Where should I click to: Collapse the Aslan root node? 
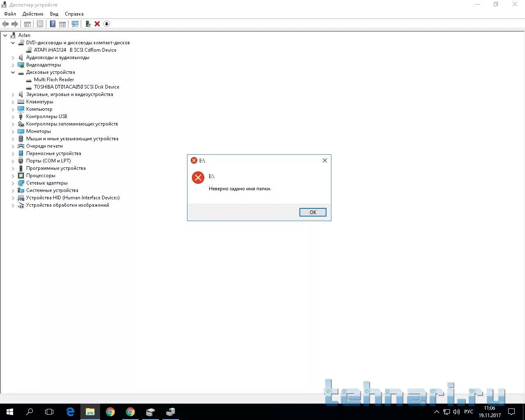(5, 35)
